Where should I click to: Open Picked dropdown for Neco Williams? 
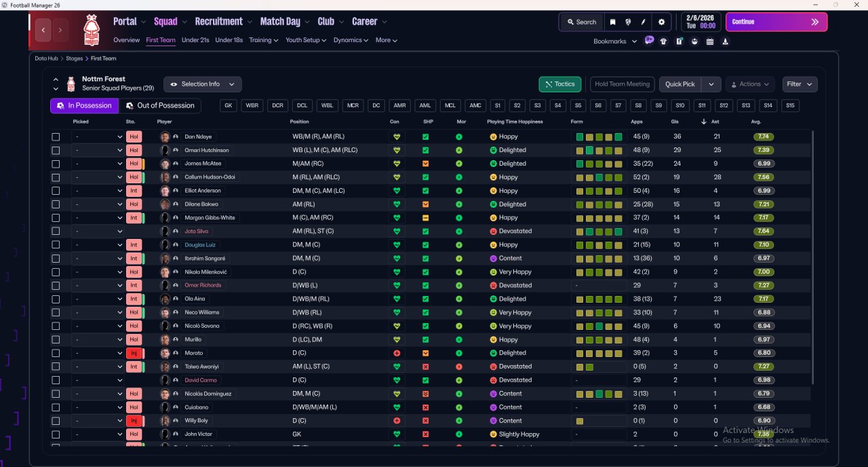(98, 313)
